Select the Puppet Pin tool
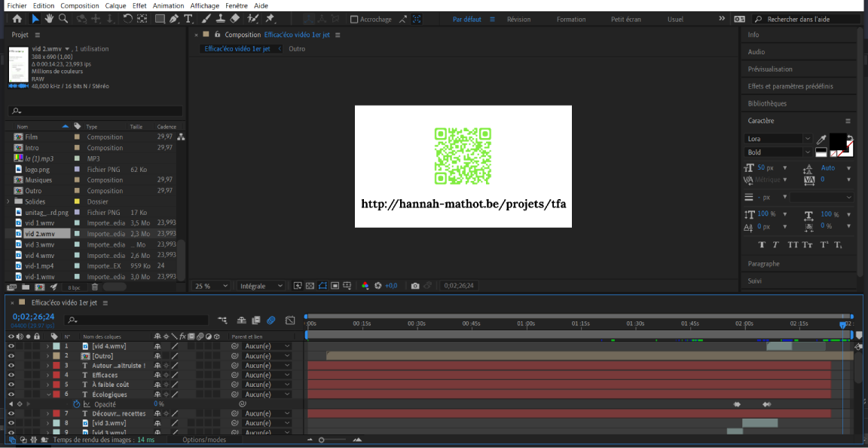 click(x=270, y=19)
